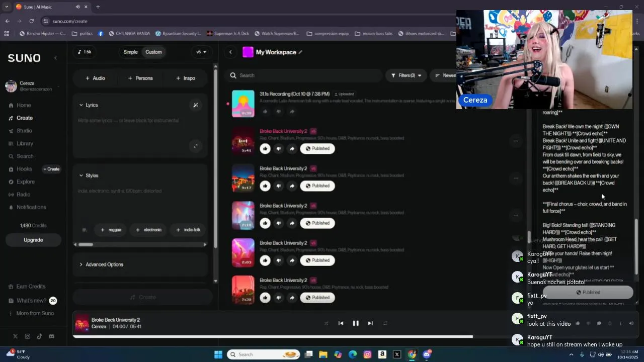Open Suno's Instagram social link
The image size is (644, 362).
tap(27, 336)
